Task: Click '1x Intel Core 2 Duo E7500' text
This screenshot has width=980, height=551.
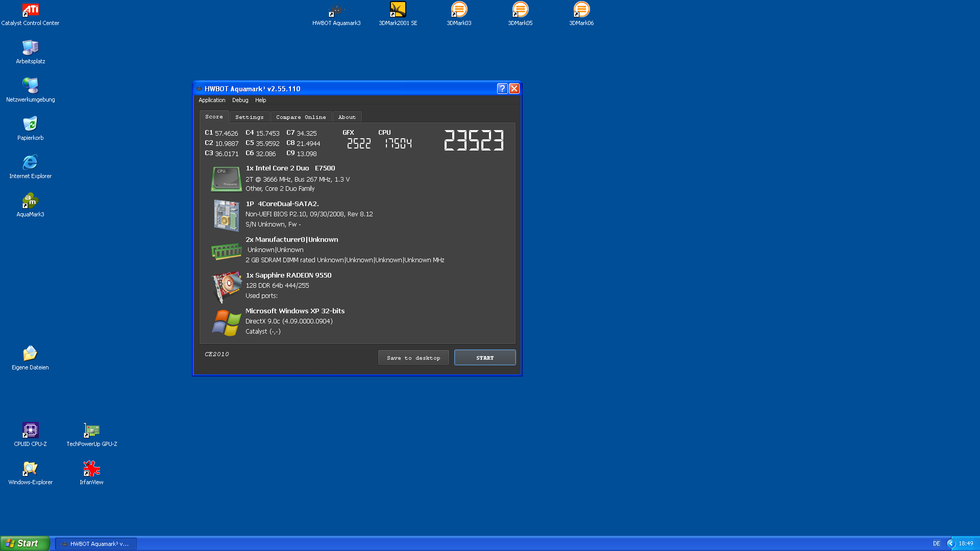Action: (x=290, y=168)
